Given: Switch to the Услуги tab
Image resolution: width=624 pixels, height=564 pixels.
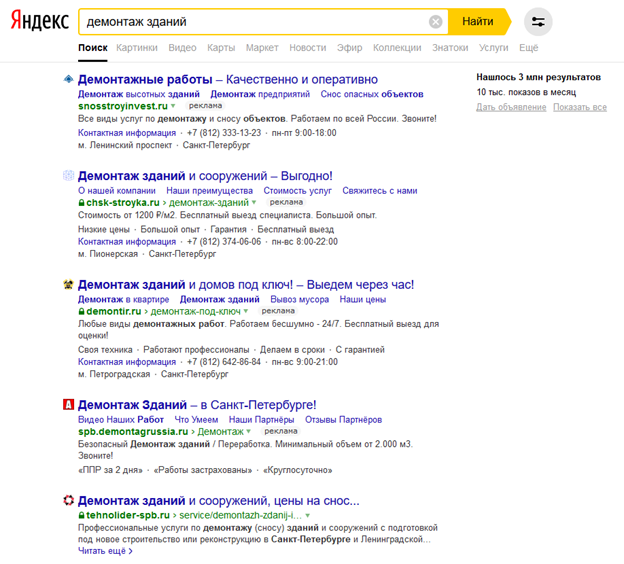Looking at the screenshot, I should click(493, 48).
